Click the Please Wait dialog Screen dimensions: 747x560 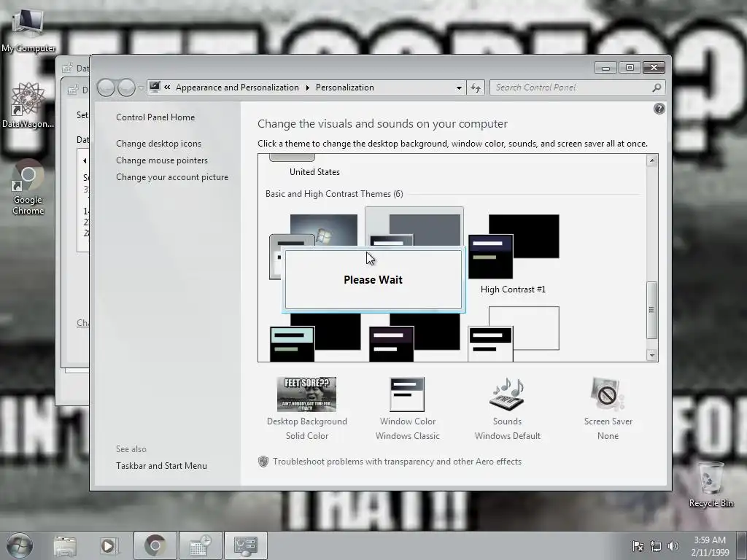click(x=373, y=280)
